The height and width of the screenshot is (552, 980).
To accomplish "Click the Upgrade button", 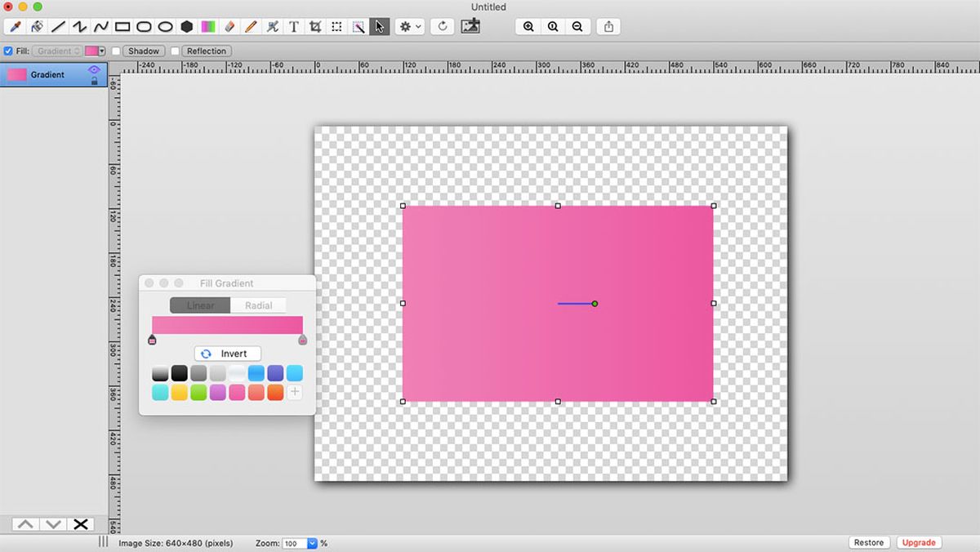I will coord(919,542).
